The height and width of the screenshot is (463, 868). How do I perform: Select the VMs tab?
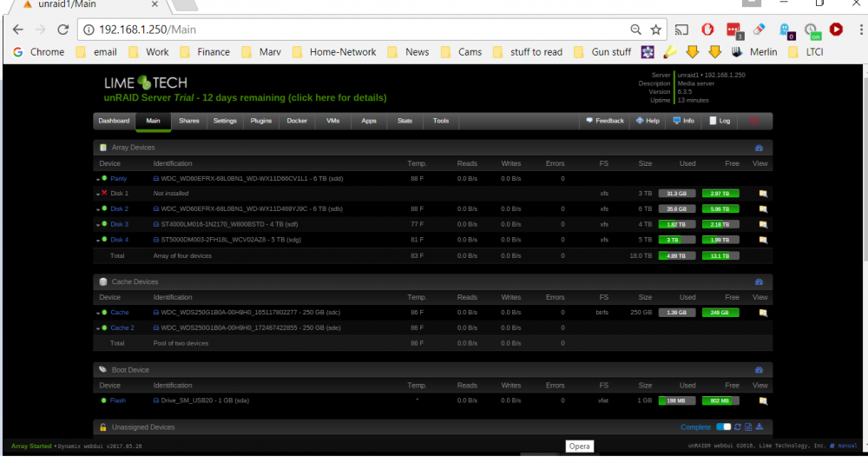click(x=332, y=121)
